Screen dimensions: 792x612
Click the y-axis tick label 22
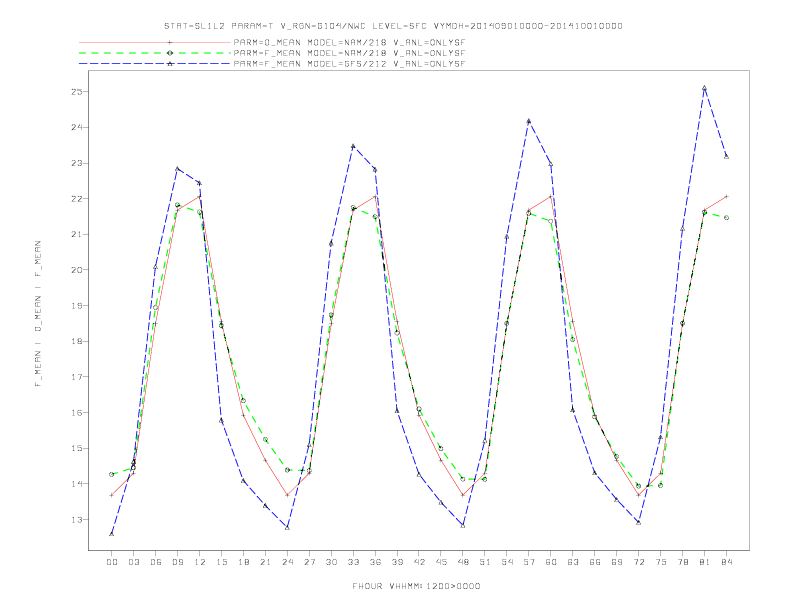[77, 198]
